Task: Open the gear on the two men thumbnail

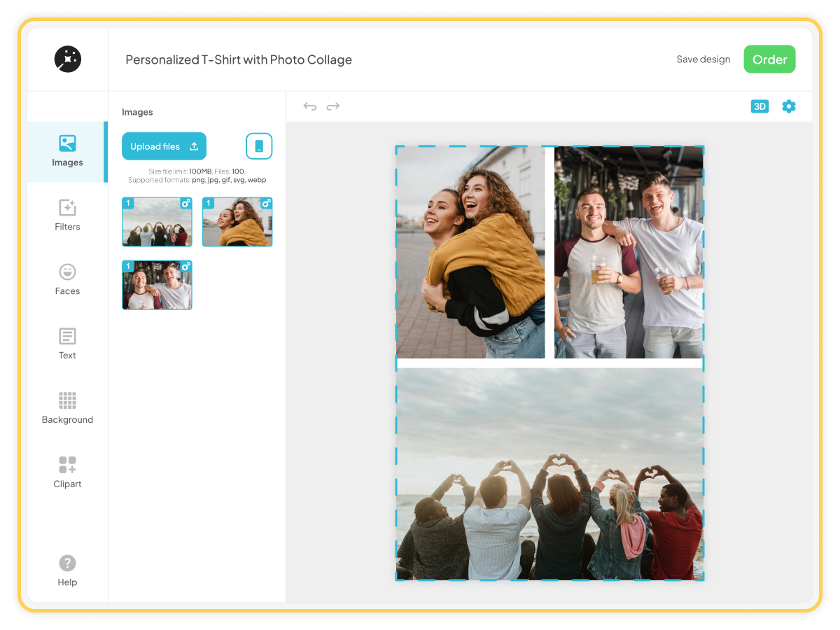Action: coord(186,266)
